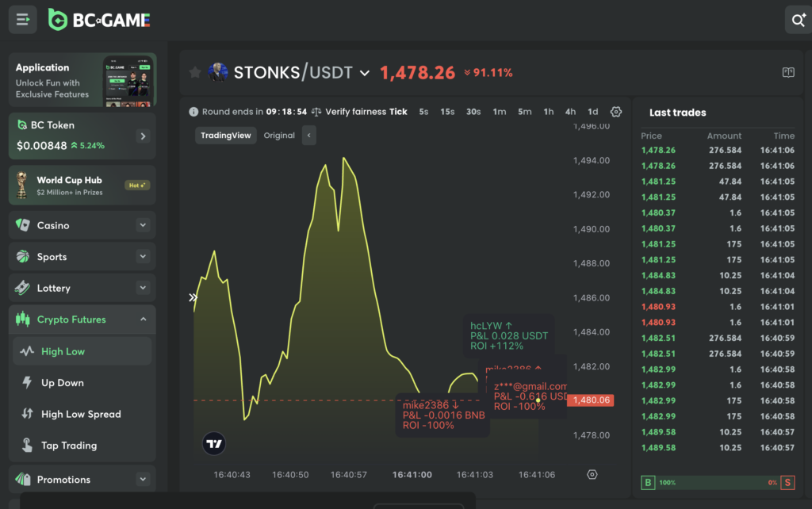
Task: Select Tap Trading menu item
Action: [x=82, y=446]
